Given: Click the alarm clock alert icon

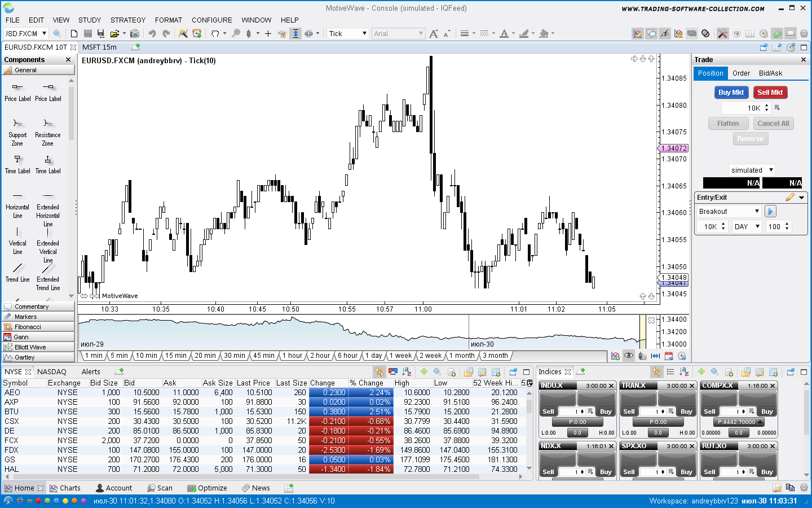Looking at the screenshot, I should (x=197, y=34).
